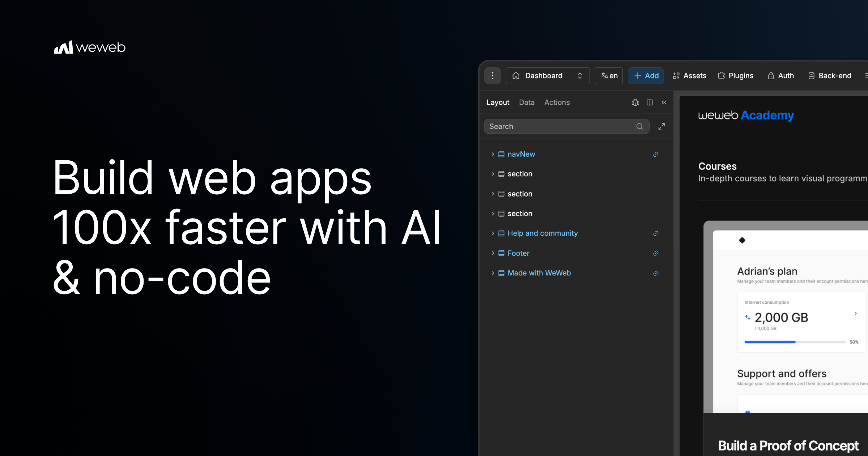Toggle the debug mode bug icon
The image size is (868, 456).
pyautogui.click(x=635, y=102)
